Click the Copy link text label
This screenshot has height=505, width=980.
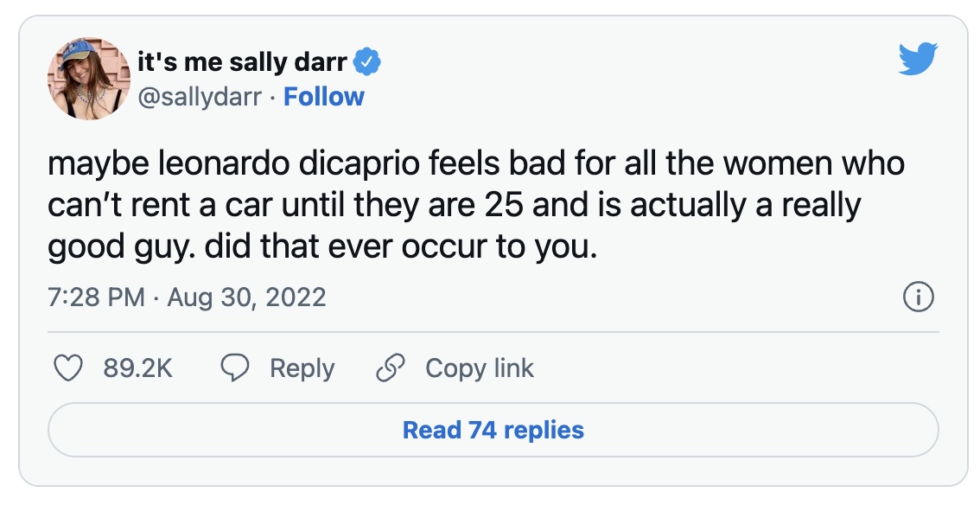(x=480, y=368)
